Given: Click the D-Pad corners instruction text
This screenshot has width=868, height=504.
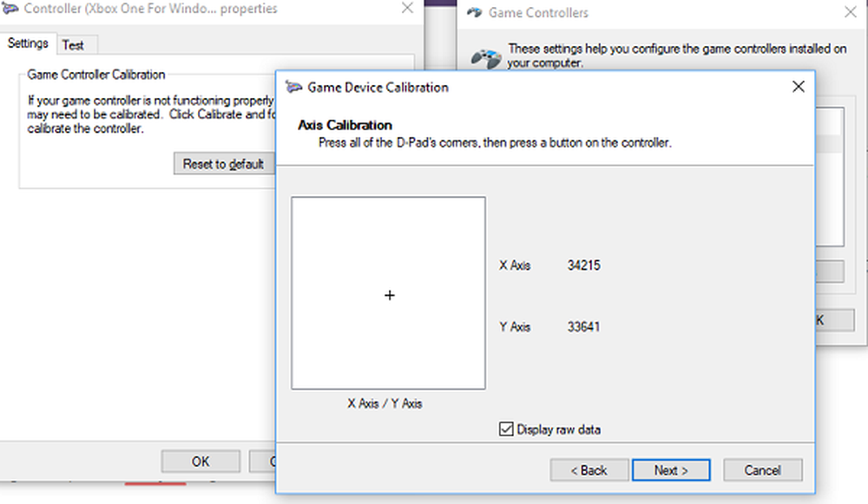Looking at the screenshot, I should click(x=495, y=143).
